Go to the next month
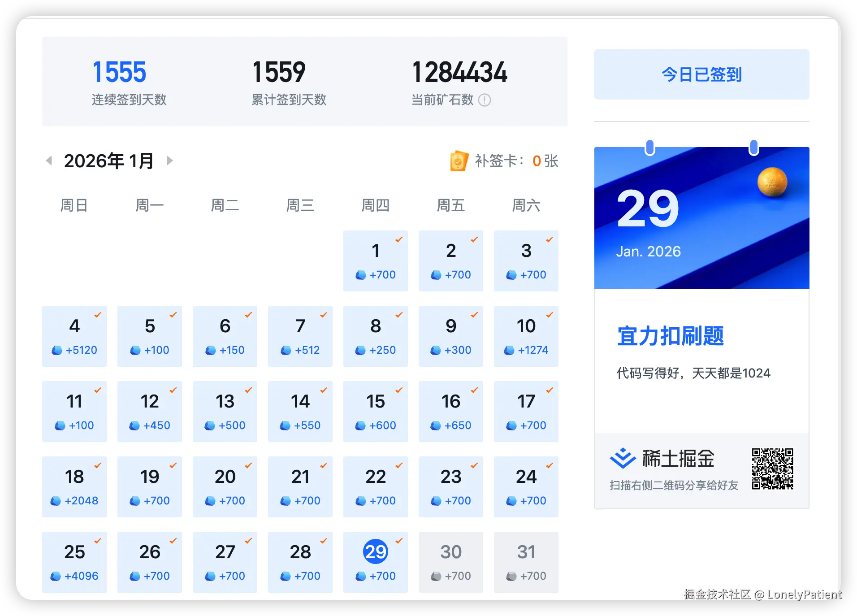 (170, 161)
